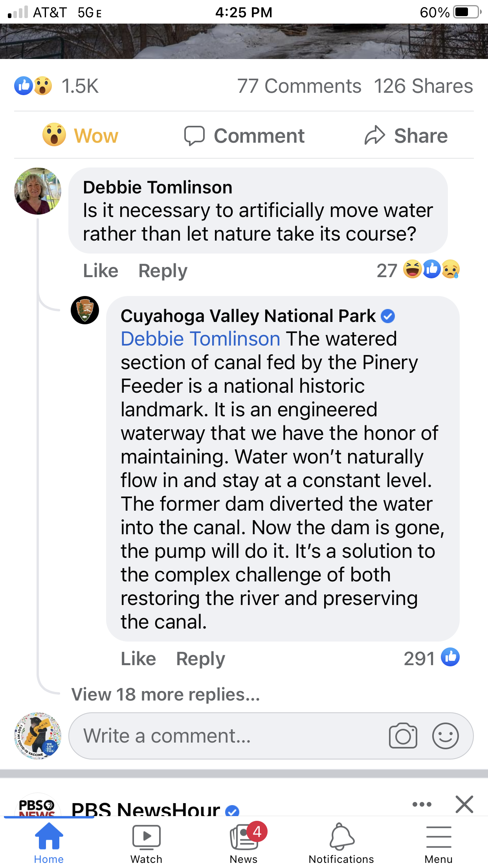
Task: Open 77 Comments list
Action: coord(299,86)
